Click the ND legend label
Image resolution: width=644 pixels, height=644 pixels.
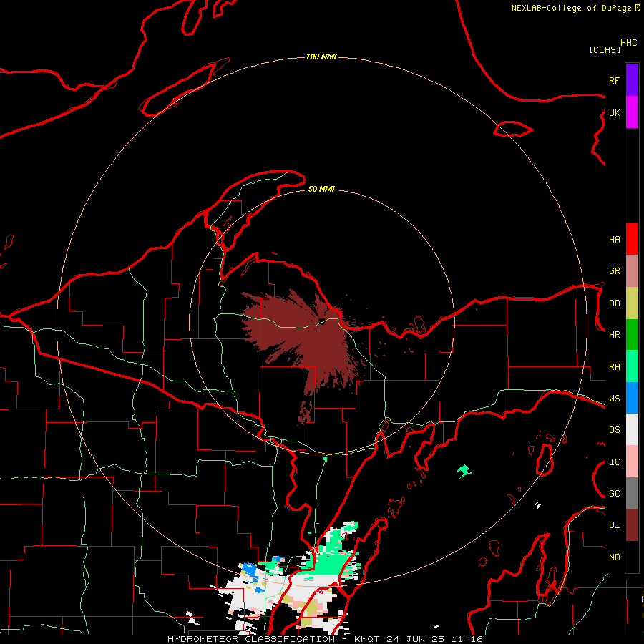point(614,557)
